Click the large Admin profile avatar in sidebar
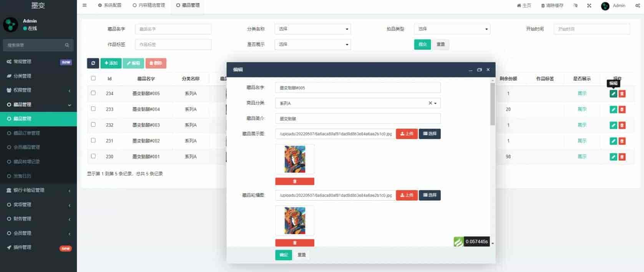Viewport: 644px width, 272px height. [x=10, y=25]
